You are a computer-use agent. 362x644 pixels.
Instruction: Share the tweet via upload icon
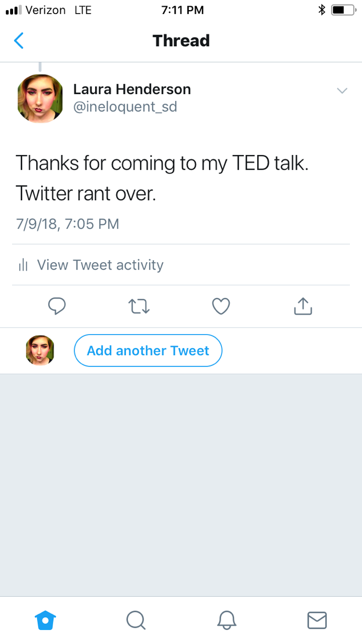(303, 306)
